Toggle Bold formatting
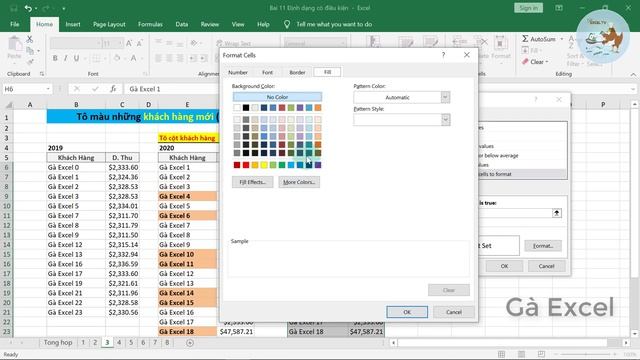This screenshot has height=360, width=640. click(x=55, y=58)
